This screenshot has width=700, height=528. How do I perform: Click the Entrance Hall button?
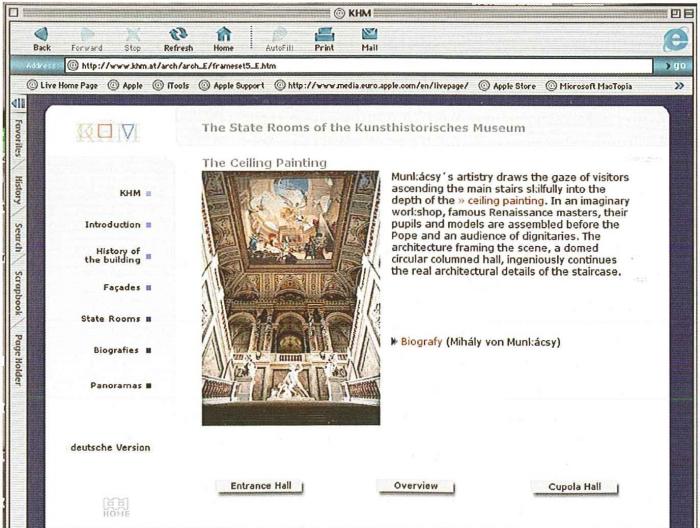point(260,487)
